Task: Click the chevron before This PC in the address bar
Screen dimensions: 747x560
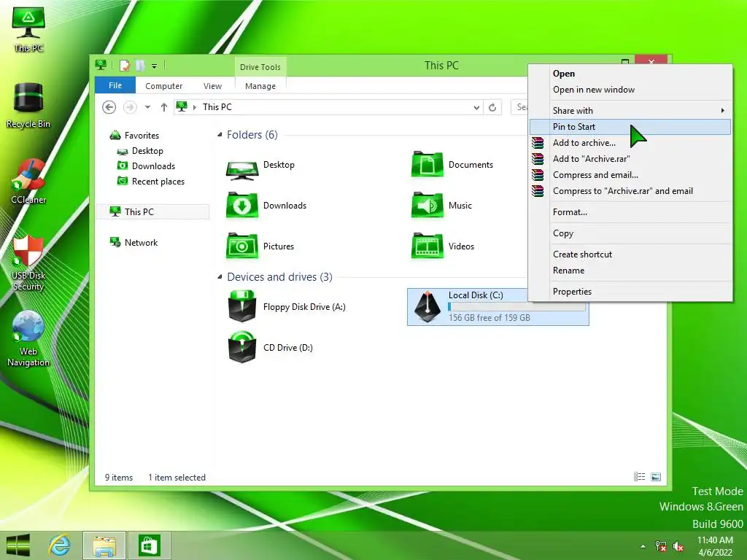Action: coord(194,108)
